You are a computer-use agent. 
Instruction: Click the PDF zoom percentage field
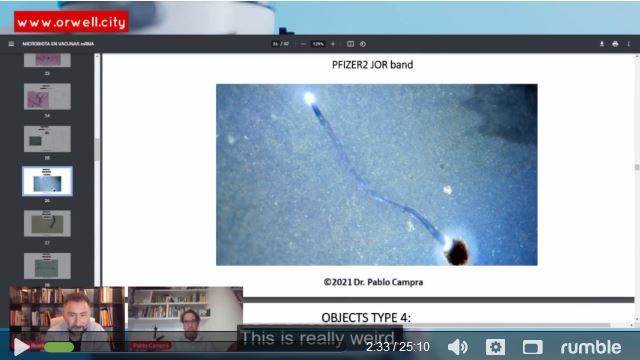318,44
